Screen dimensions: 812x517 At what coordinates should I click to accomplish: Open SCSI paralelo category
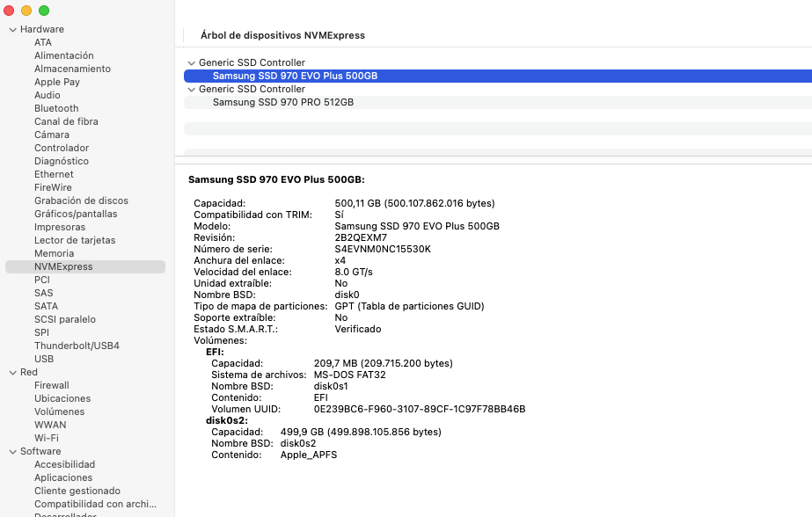[65, 319]
